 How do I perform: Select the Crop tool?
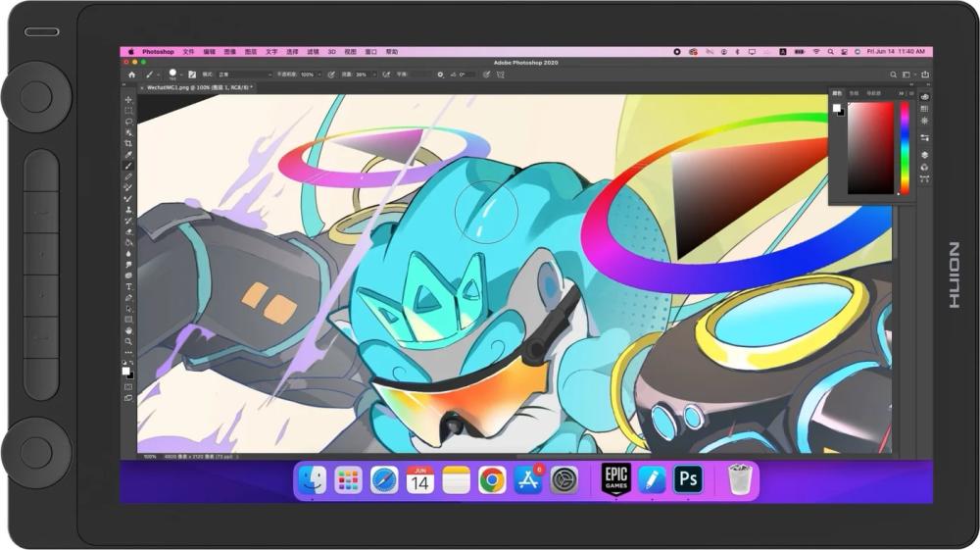coord(128,143)
